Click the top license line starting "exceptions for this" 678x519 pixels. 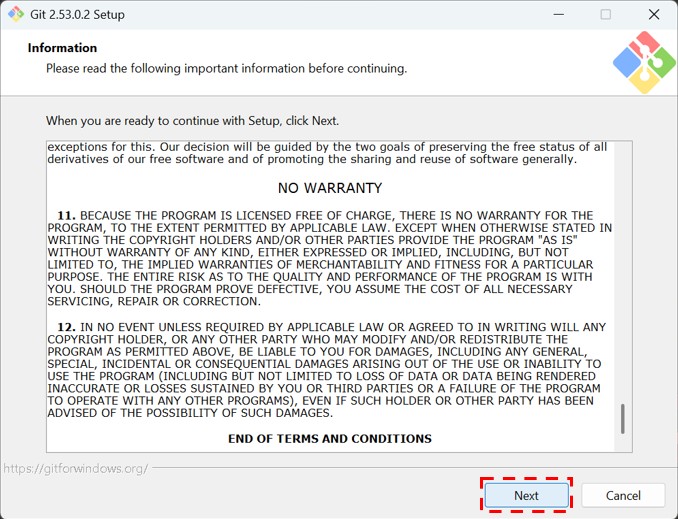326,147
